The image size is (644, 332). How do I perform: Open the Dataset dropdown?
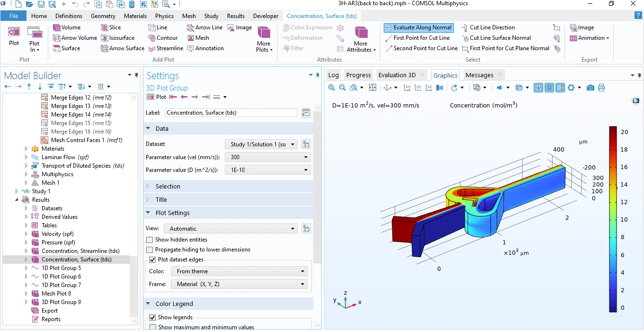pos(261,144)
